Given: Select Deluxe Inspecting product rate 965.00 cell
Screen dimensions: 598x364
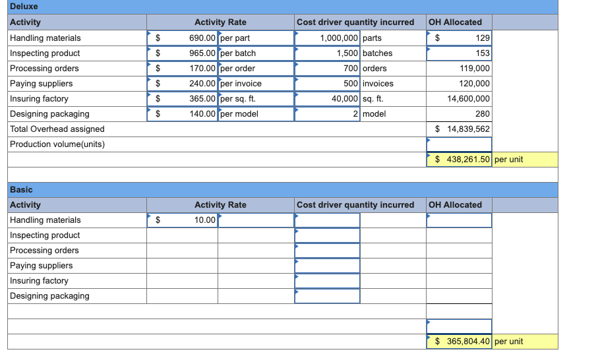Looking at the screenshot, I should click(x=182, y=53).
